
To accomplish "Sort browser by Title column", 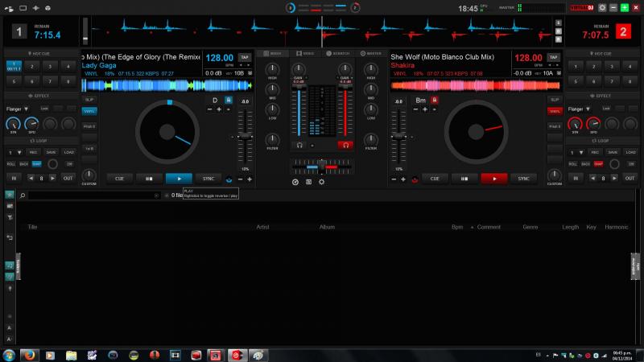I will pos(32,227).
